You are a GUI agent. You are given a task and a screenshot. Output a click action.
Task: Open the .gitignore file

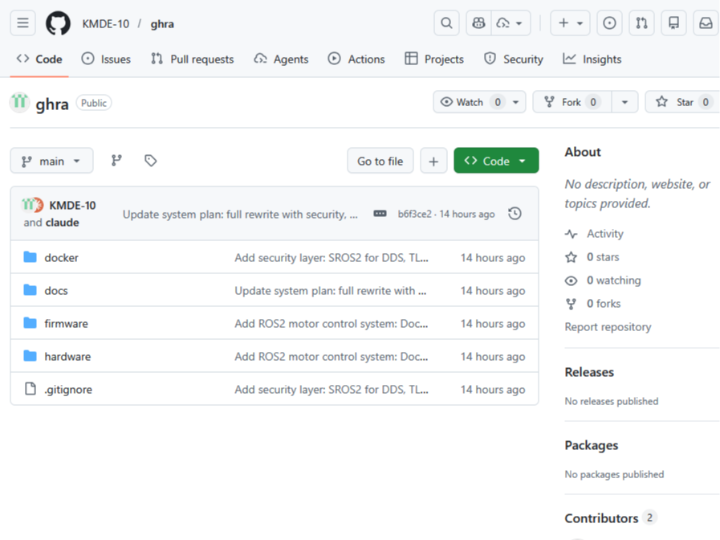68,389
